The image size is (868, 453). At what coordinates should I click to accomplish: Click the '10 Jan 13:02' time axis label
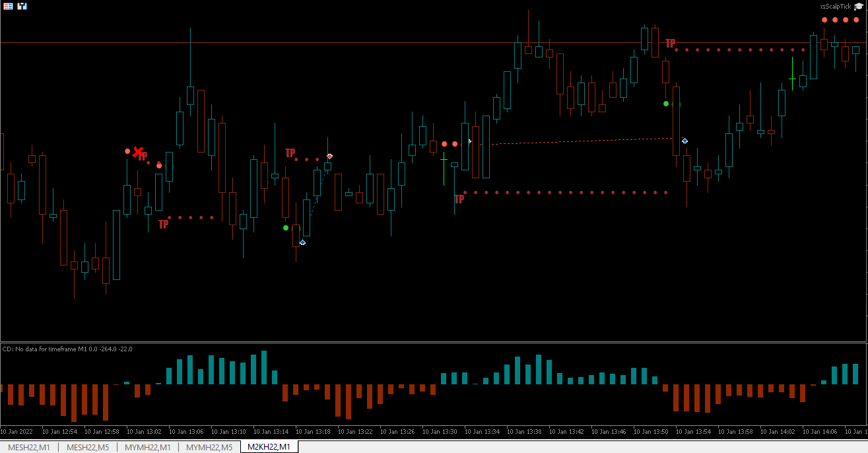point(144,431)
